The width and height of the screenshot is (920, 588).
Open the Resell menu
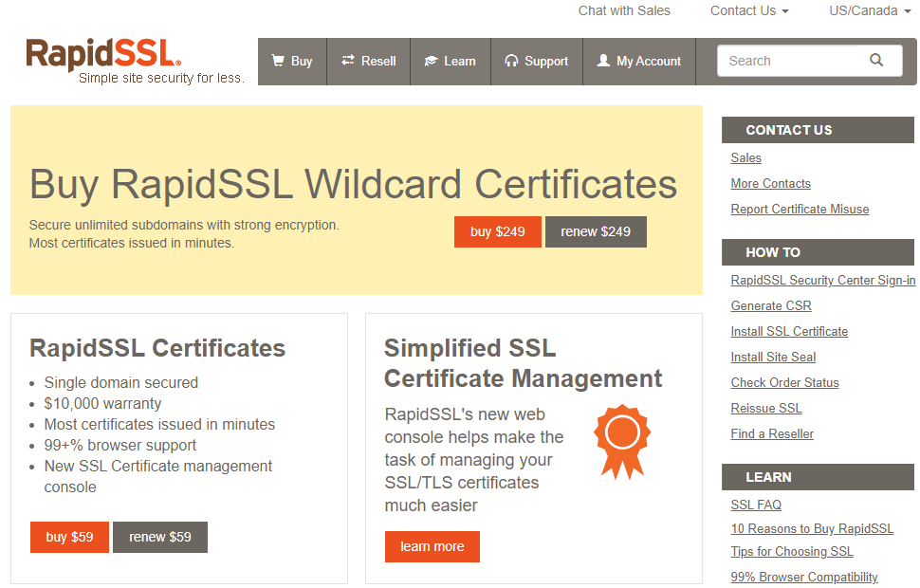tap(368, 62)
